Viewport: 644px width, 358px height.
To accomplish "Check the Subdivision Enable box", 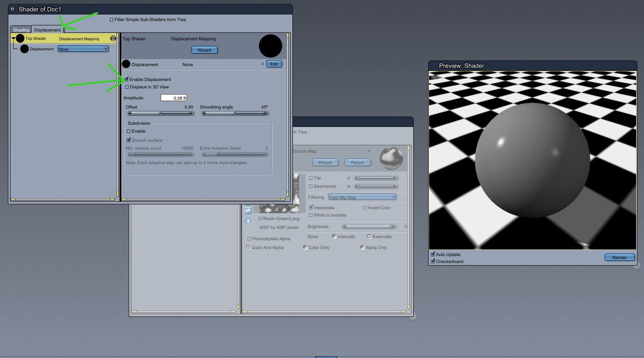I will [129, 131].
